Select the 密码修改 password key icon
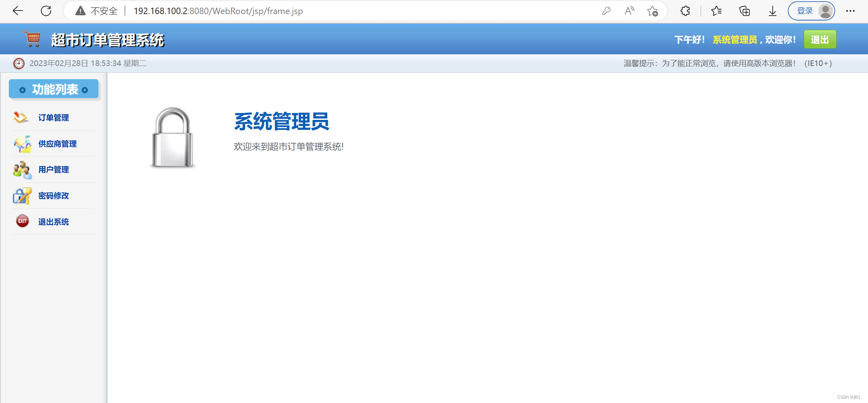This screenshot has width=868, height=403. click(22, 196)
